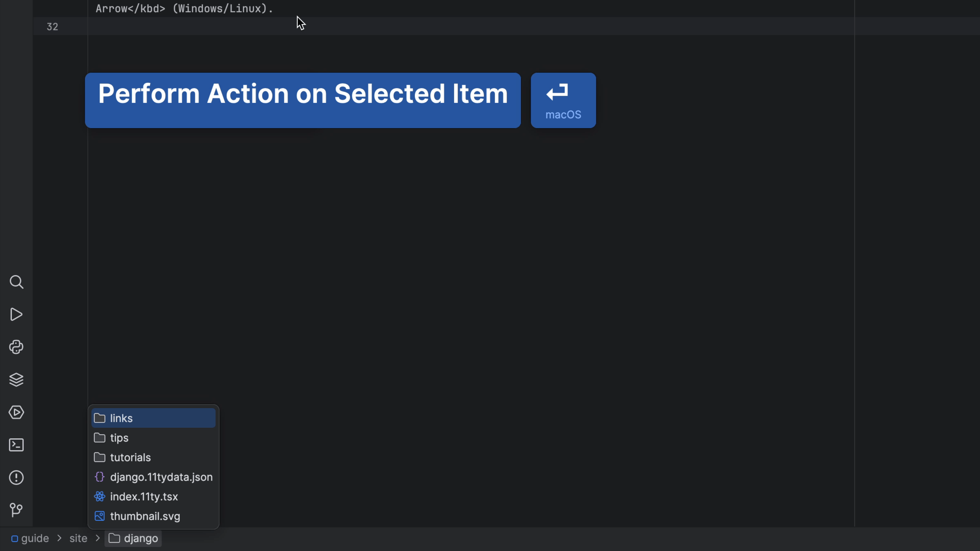Click the guide breadcrumb
Screen dimensions: 980x551
coord(35,539)
